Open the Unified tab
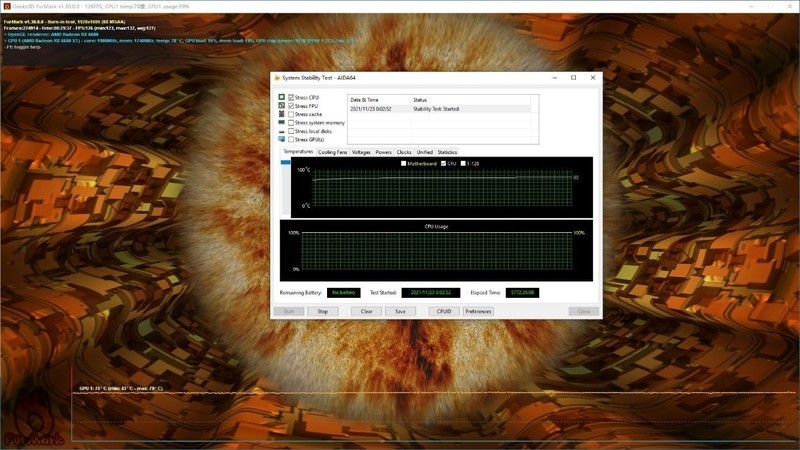The height and width of the screenshot is (450, 800). coord(424,152)
